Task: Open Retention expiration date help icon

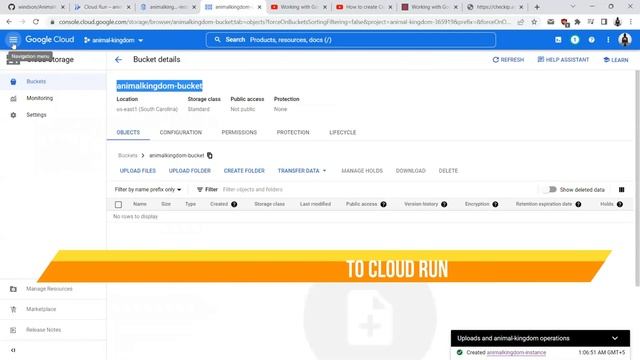Action: point(578,204)
